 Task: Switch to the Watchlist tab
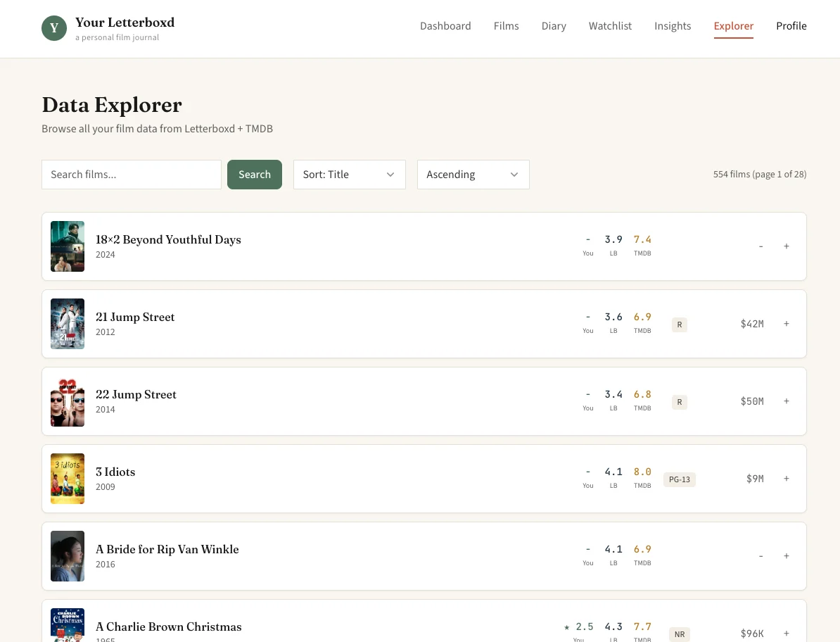pos(610,26)
